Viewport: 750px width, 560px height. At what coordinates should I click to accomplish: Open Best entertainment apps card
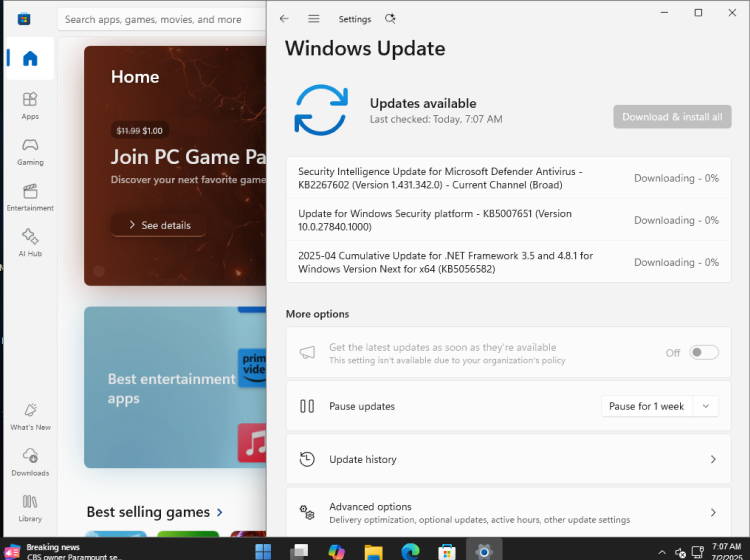[x=175, y=387]
